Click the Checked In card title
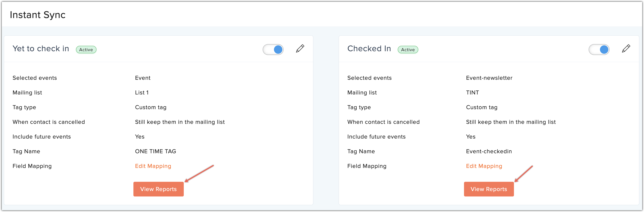 click(369, 48)
